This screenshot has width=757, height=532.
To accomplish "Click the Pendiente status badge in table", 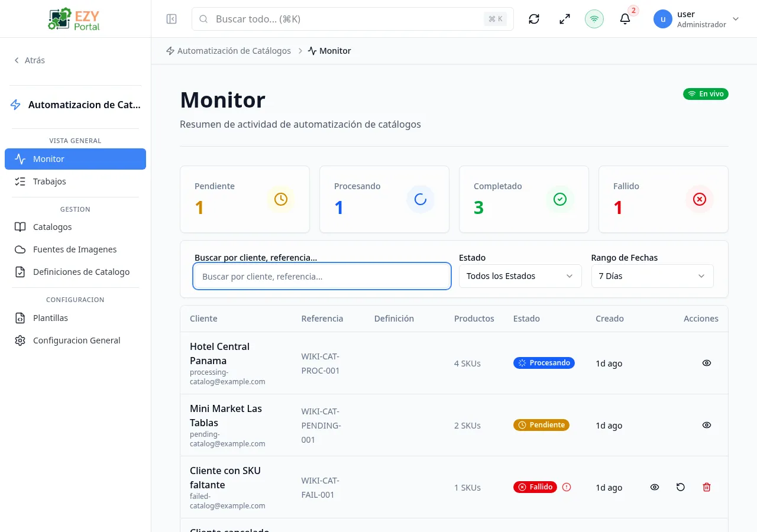I will (541, 425).
